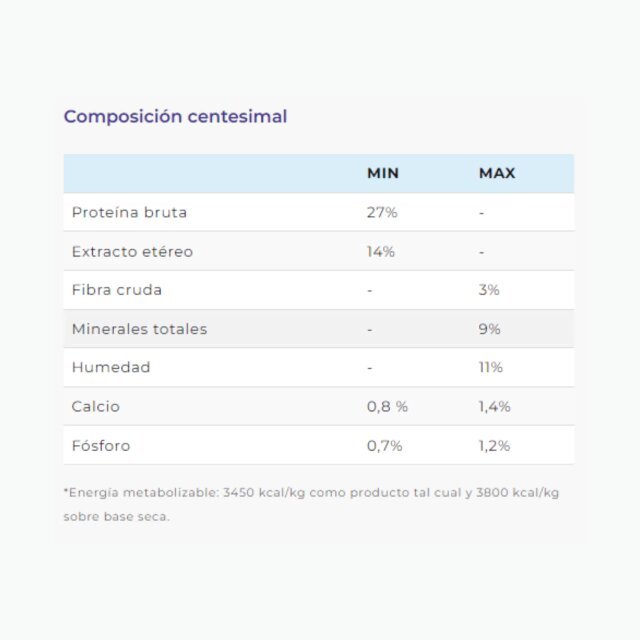Screen dimensions: 640x640
Task: Click the 11% humedad maximum value
Action: [491, 368]
